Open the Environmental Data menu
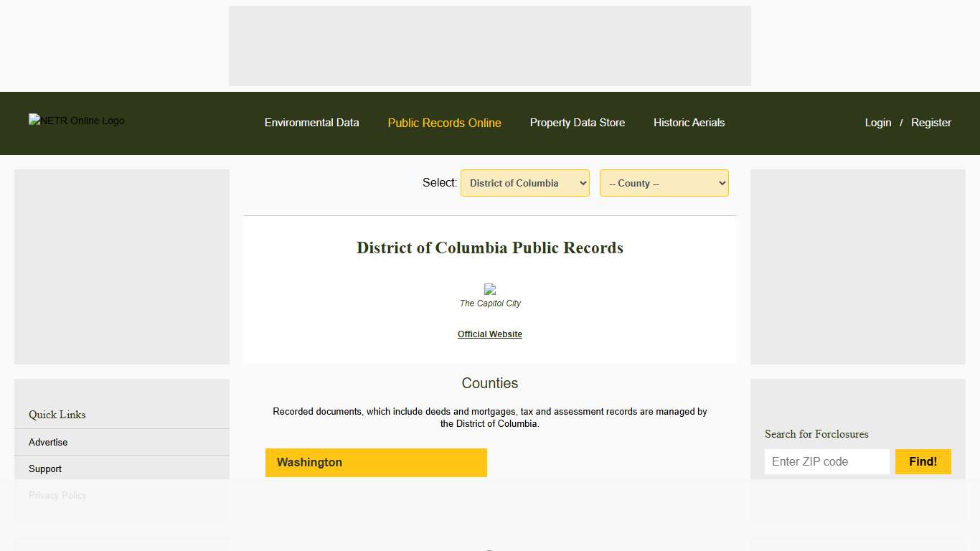Screen dimensions: 980x551 (311, 123)
